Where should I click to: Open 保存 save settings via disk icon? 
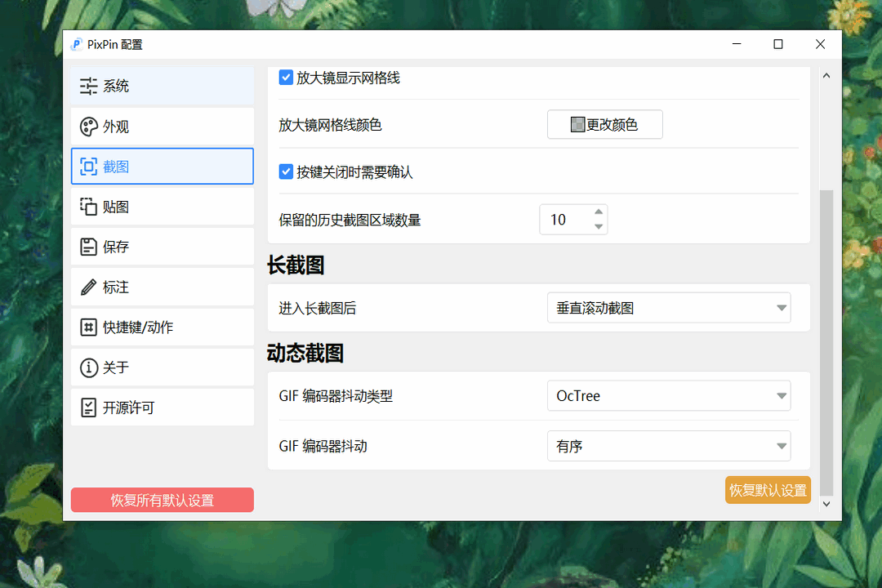88,247
